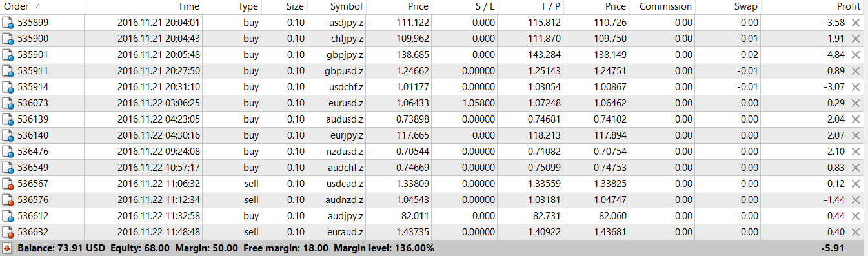This screenshot has height=256, width=868.
Task: Click the balance row arrow icon
Action: 8,248
